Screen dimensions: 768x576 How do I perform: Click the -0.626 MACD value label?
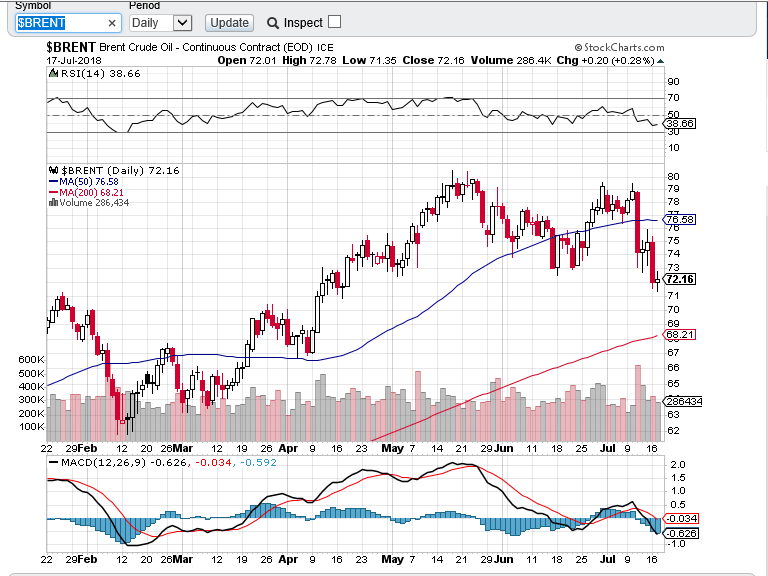point(681,533)
